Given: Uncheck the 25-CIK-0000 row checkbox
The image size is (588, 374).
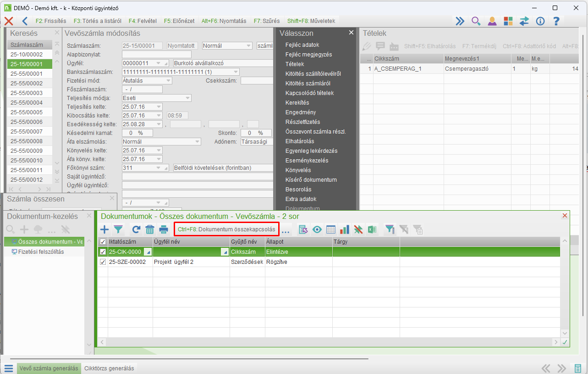Looking at the screenshot, I should tap(103, 252).
